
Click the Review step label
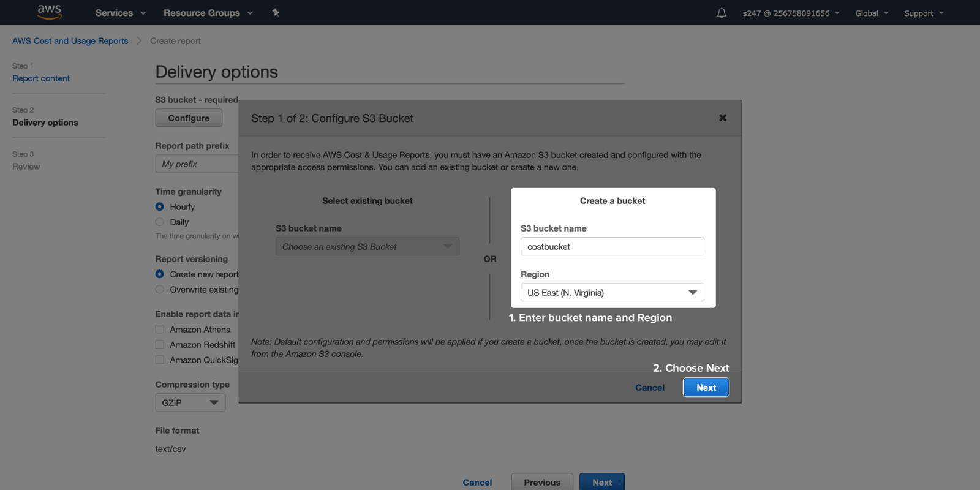[26, 167]
